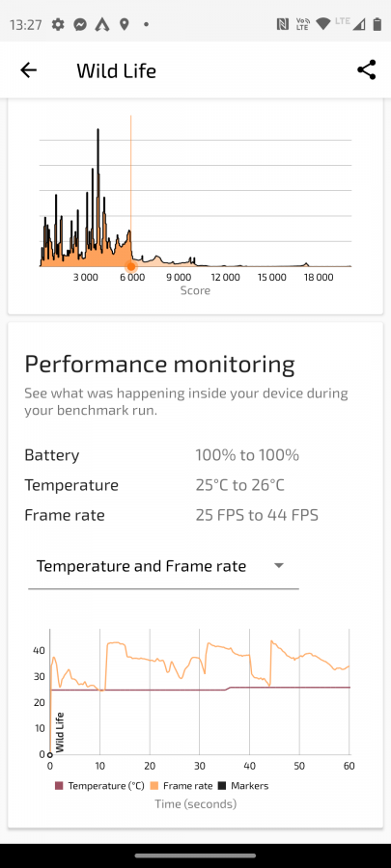Tap the bottom navigation gesture bar
Image resolution: width=391 pixels, height=868 pixels.
[x=195, y=855]
